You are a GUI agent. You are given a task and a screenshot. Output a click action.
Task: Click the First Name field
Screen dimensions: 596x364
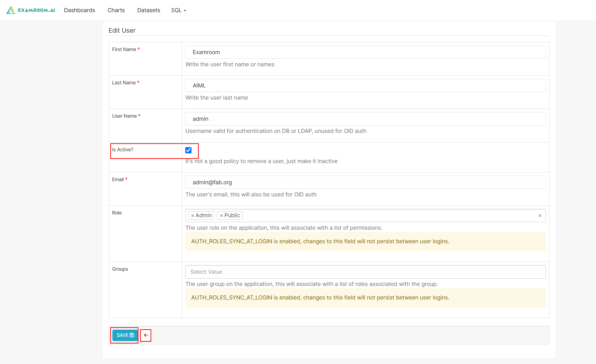pyautogui.click(x=365, y=52)
